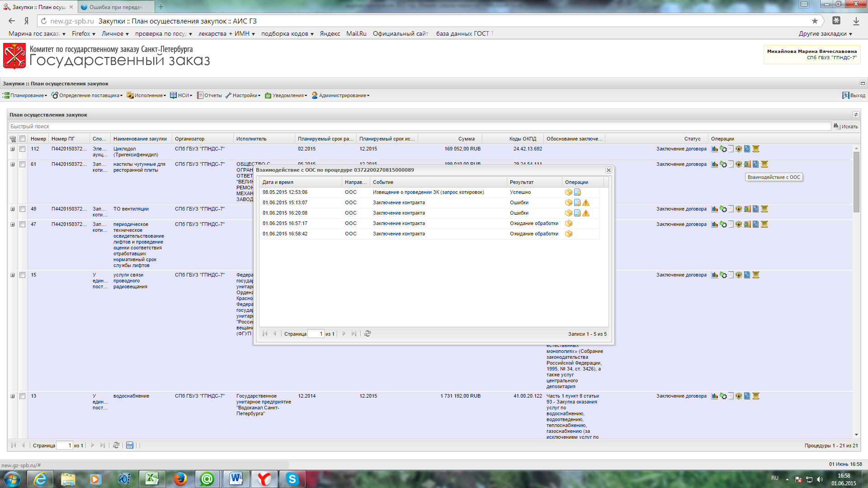Open package icon for 16:58:42 event
868x488 pixels.
click(x=569, y=234)
